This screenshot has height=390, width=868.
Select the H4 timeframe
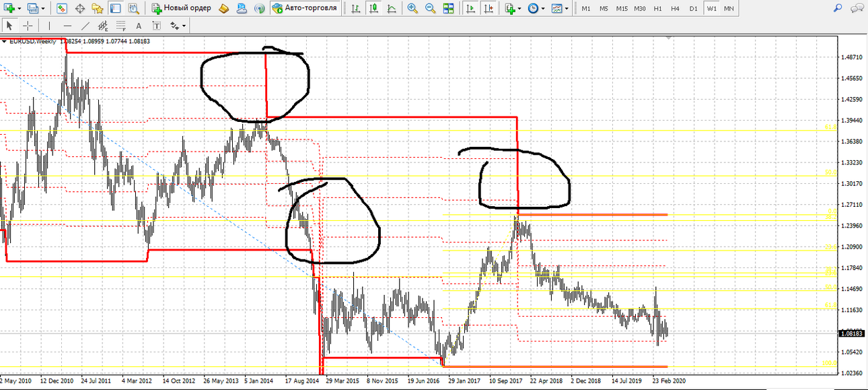point(676,8)
